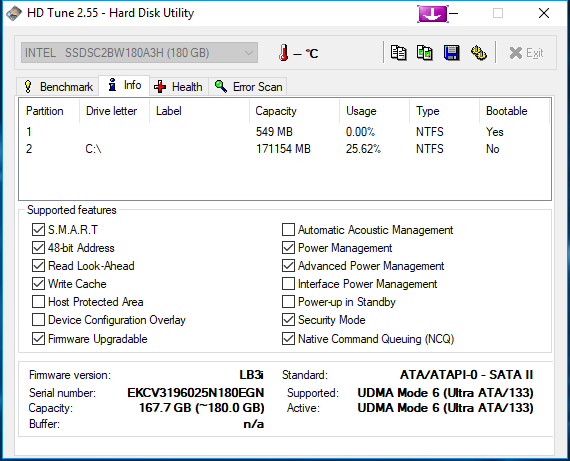Click the Exit button
Image resolution: width=570 pixels, height=461 pixels.
(526, 53)
